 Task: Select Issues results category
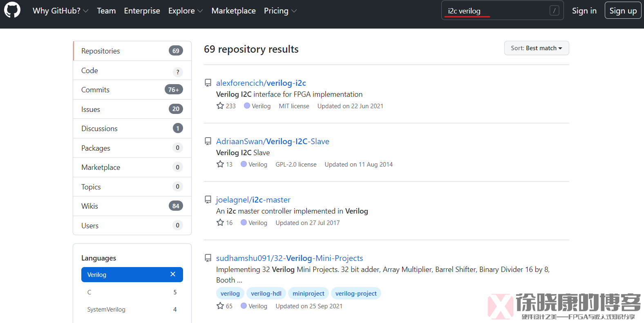[x=132, y=109]
